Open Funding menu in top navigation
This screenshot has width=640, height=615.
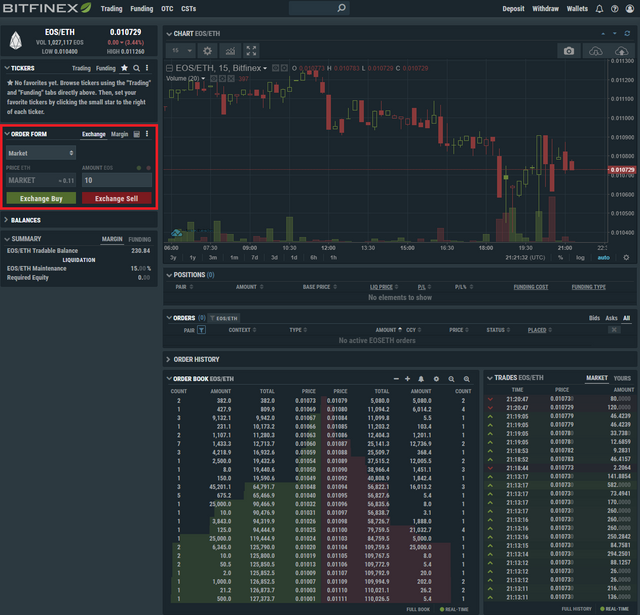click(x=142, y=9)
